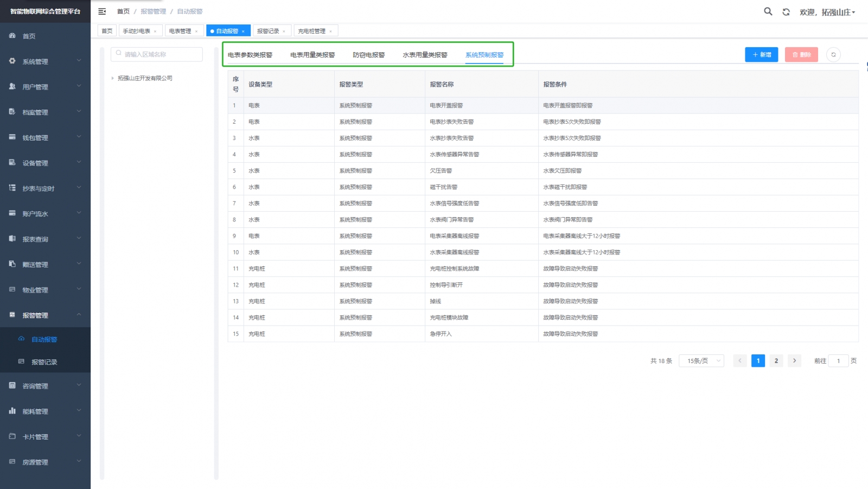Click the refresh icon beside the search icon
Image resolution: width=868 pixels, height=489 pixels.
point(786,12)
